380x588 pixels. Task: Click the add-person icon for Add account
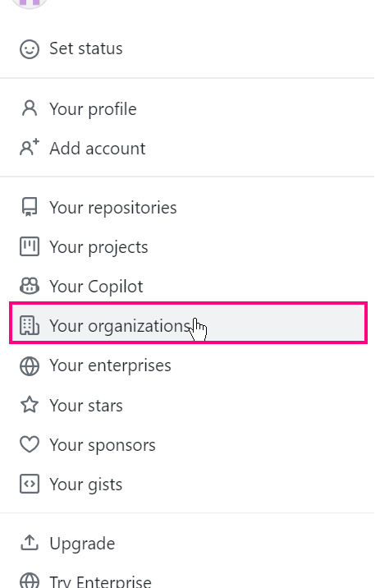tap(30, 147)
